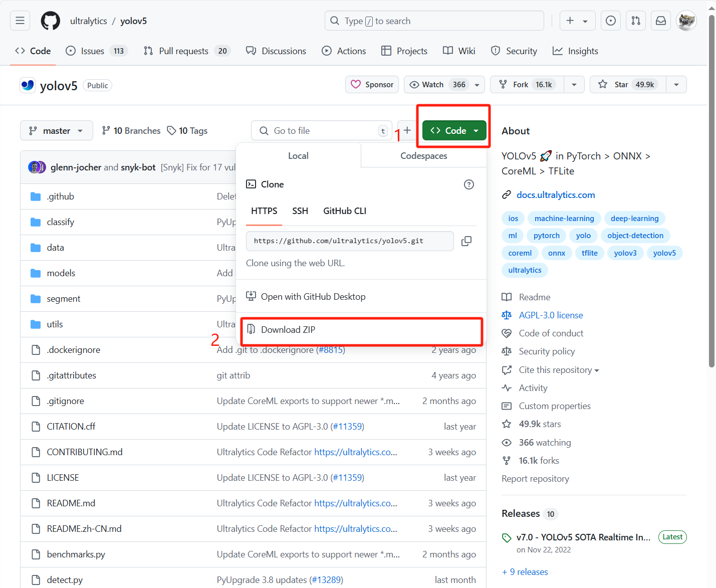Click the 10 Tags link
This screenshot has height=588, width=716.
(187, 130)
